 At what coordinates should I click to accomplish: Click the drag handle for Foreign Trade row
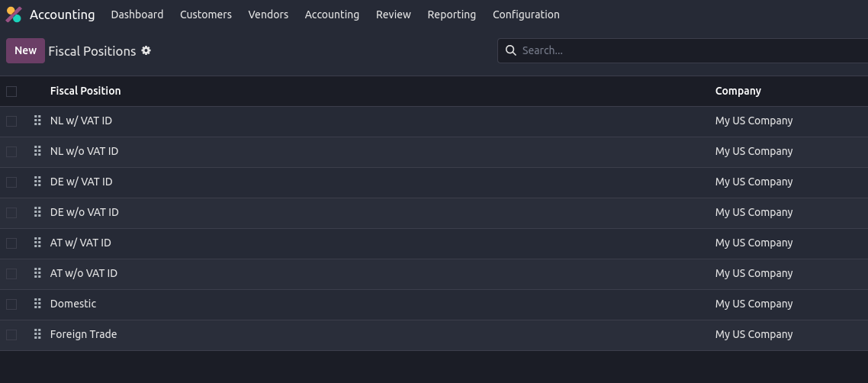[37, 334]
